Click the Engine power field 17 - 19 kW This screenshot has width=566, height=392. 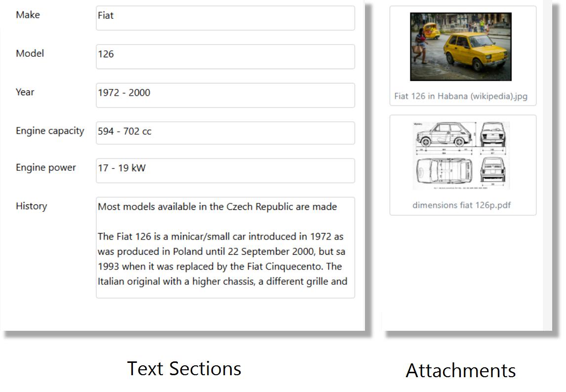pyautogui.click(x=225, y=170)
